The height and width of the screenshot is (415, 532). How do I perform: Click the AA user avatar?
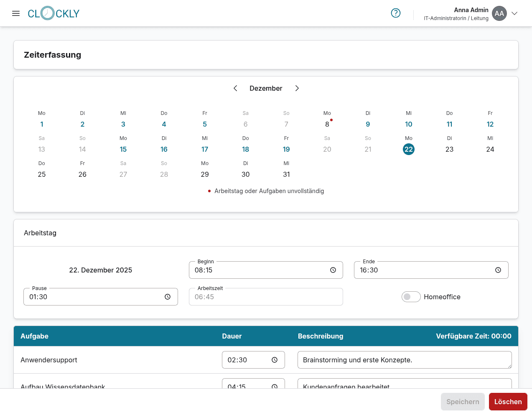499,13
